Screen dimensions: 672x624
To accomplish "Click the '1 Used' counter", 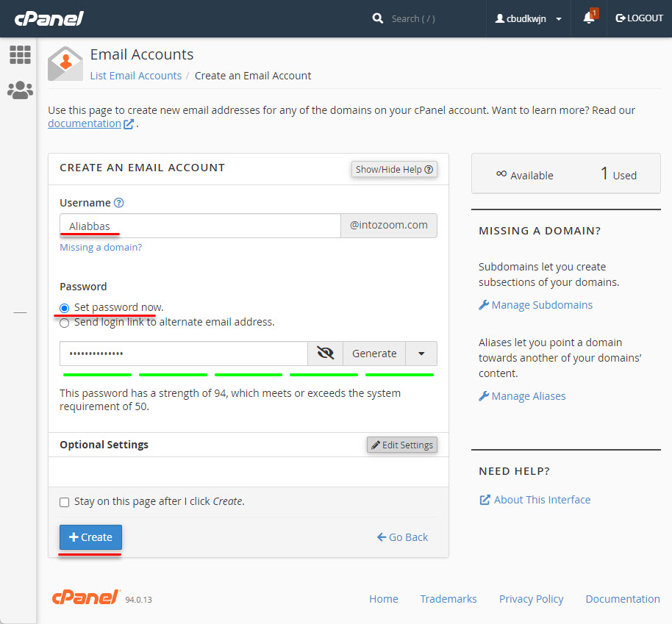I will (618, 174).
